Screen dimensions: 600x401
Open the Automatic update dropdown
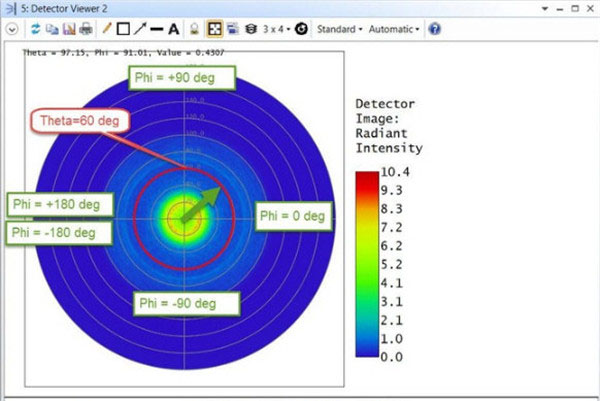tap(394, 29)
